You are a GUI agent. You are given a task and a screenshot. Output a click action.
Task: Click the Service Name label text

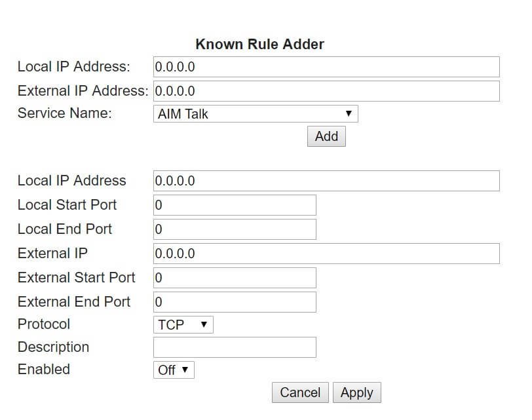(65, 113)
